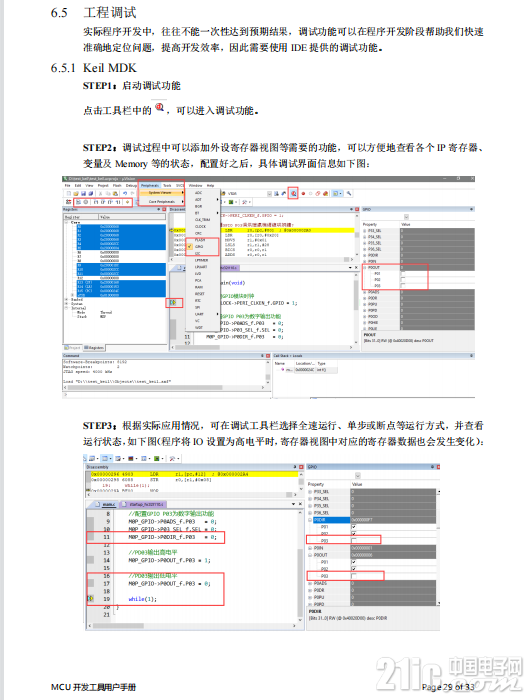Select checked GPIO item in System Viewer submenu

203,246
